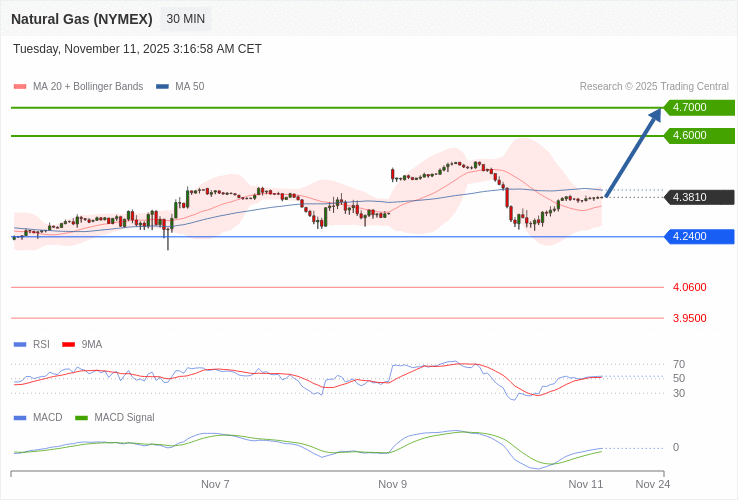Click the MA 20 + Bollinger Bands pink swatch
This screenshot has width=738, height=500.
coord(20,87)
